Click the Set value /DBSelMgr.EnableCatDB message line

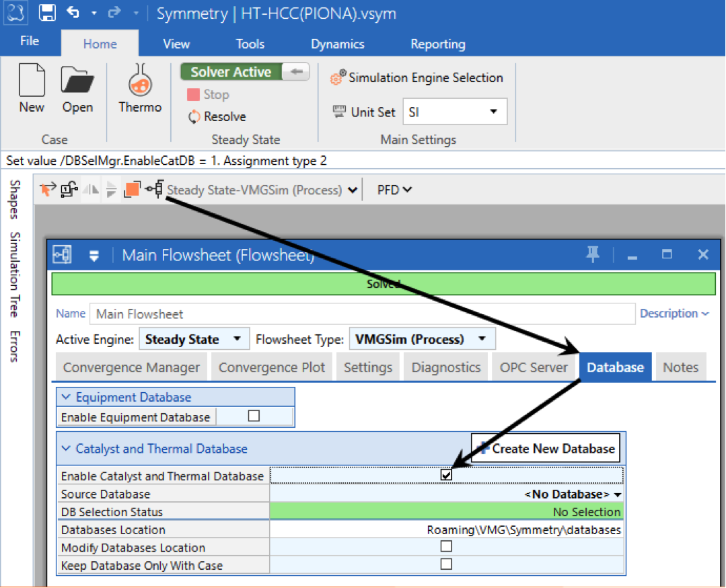coord(167,161)
